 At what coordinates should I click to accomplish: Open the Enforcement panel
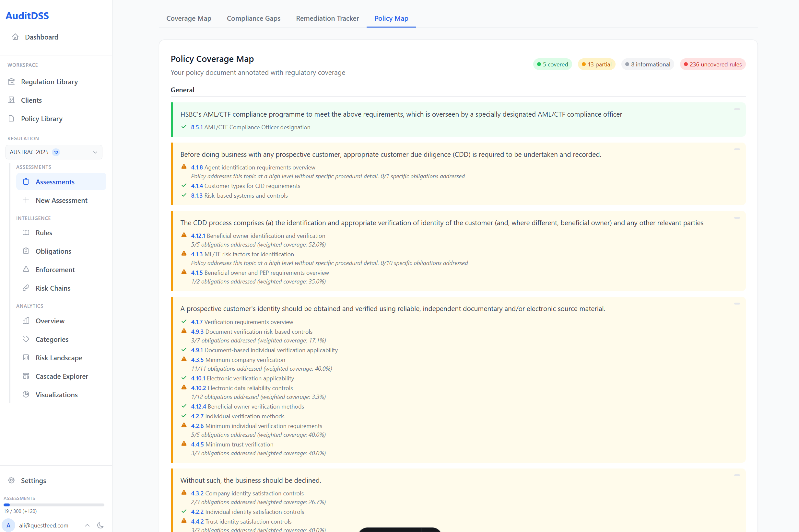(x=55, y=269)
